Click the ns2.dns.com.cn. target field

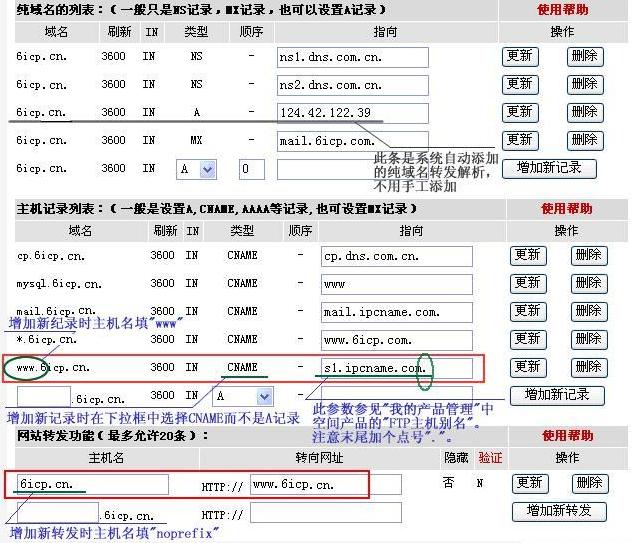(x=353, y=85)
